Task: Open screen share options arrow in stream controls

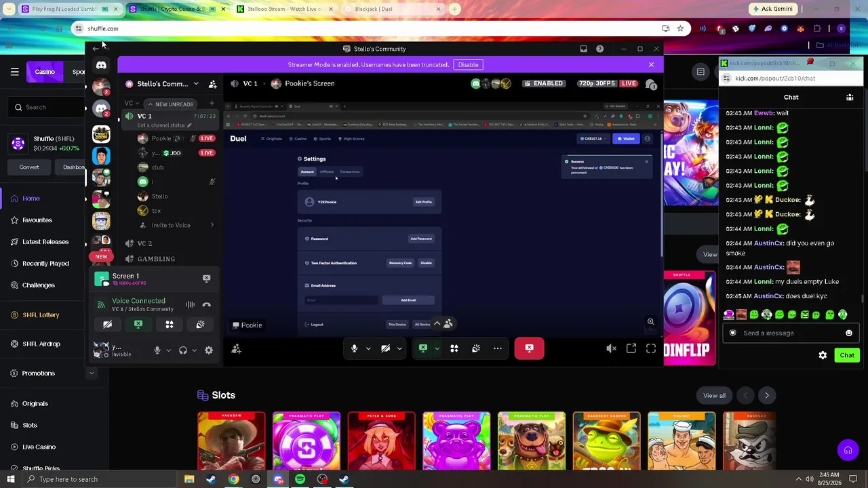Action: pyautogui.click(x=437, y=348)
